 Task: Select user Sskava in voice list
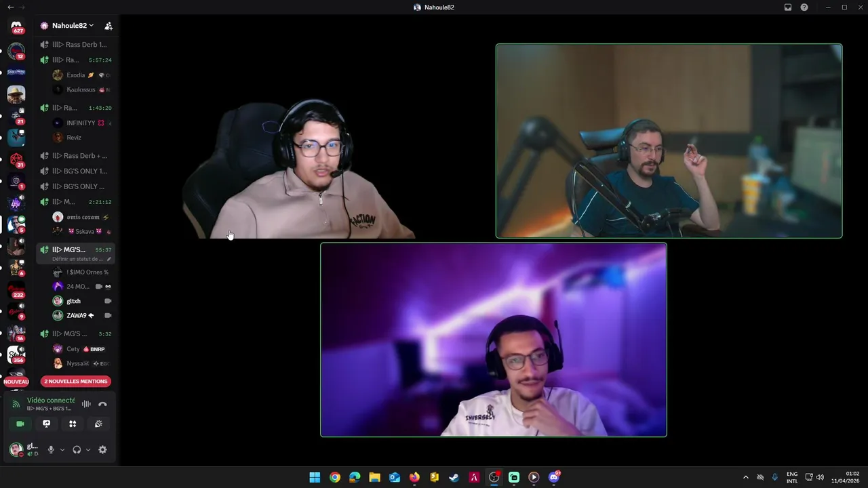coord(81,231)
